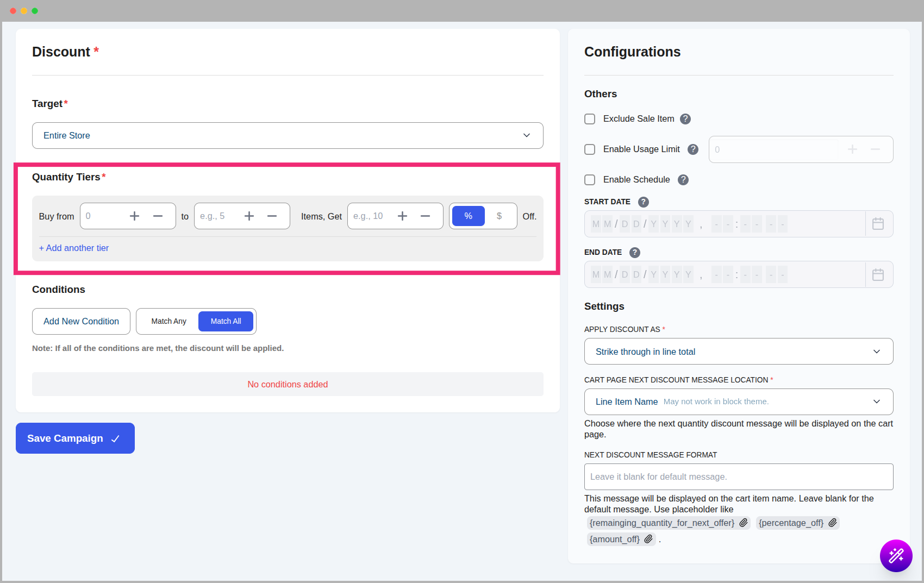Expand the Apply Discount As dropdown
The height and width of the screenshot is (583, 924).
click(738, 352)
